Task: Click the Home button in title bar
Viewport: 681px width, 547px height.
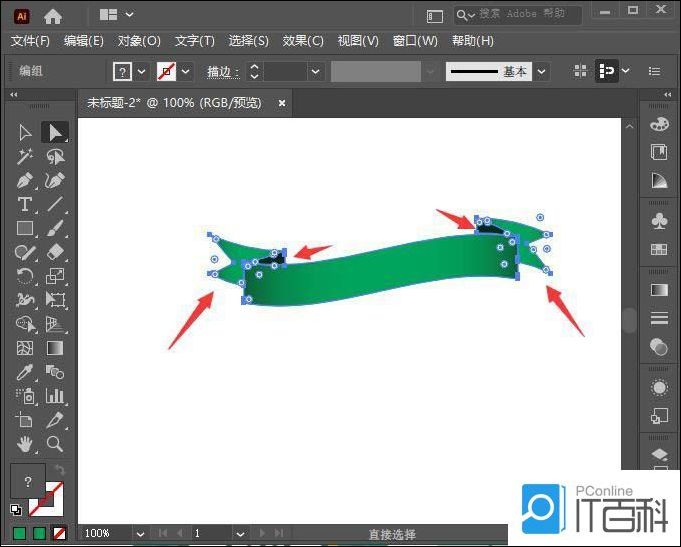Action: coord(53,16)
